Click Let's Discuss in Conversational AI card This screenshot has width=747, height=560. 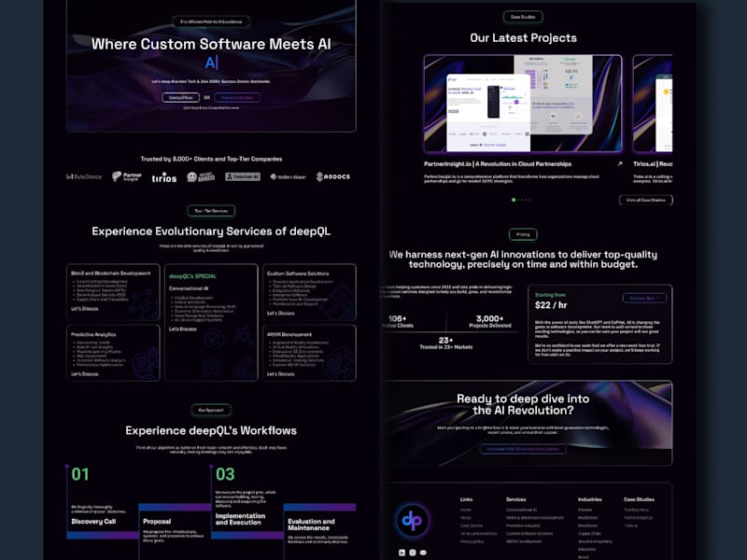coord(182,329)
